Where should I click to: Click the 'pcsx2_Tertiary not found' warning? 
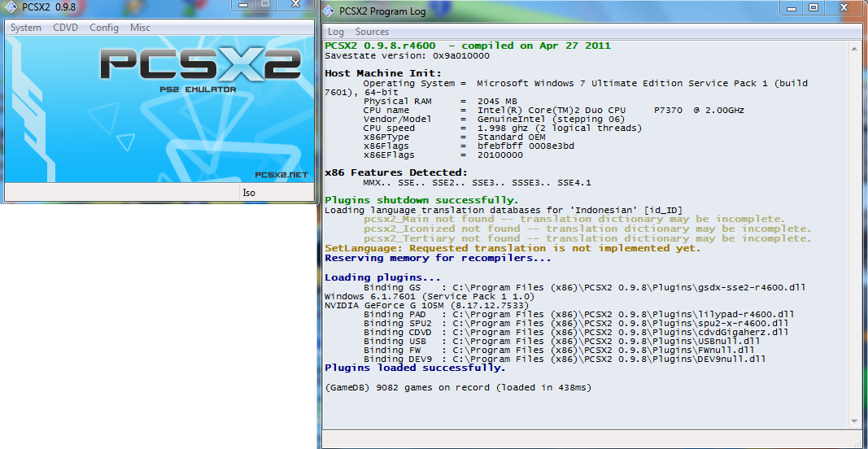(587, 238)
